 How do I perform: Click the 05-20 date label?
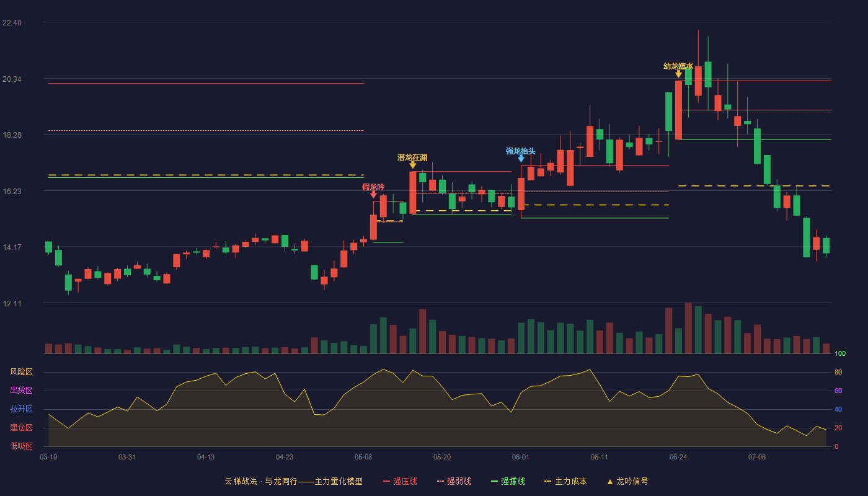[442, 457]
